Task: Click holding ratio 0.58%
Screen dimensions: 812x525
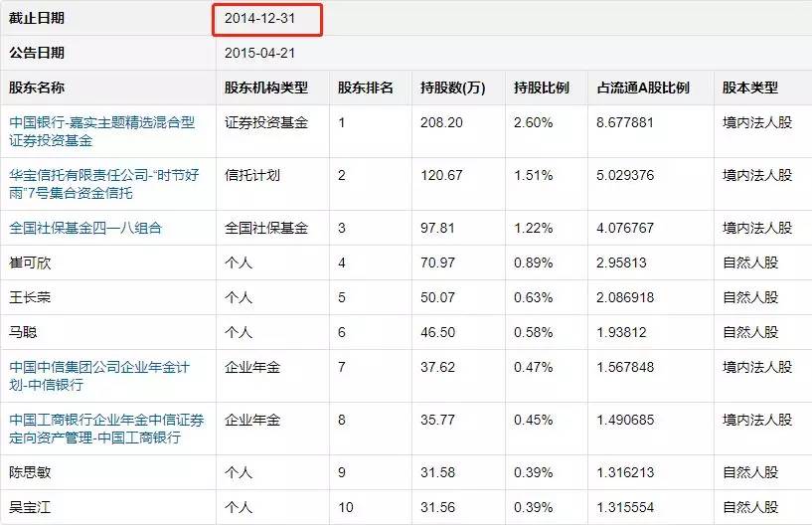Action: (534, 332)
